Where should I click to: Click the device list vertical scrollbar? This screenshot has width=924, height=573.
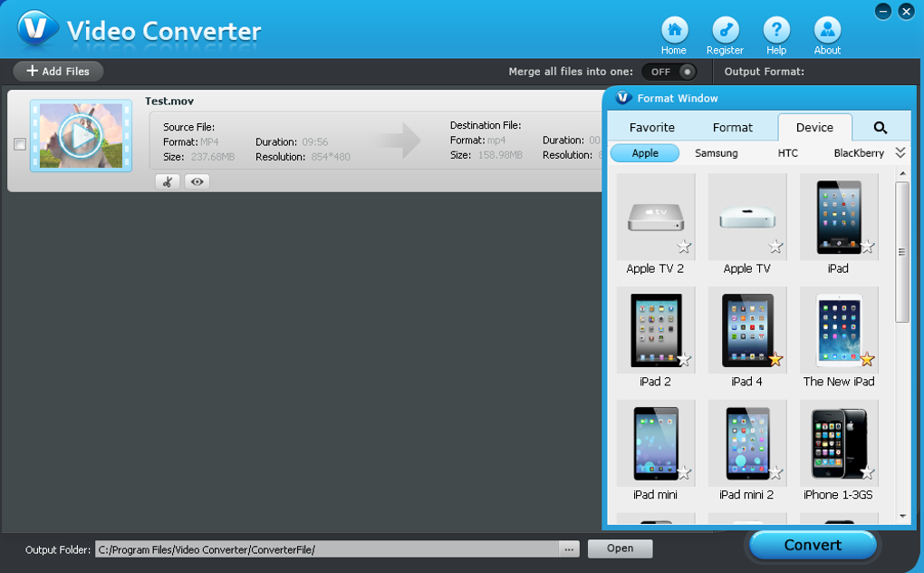(x=901, y=254)
